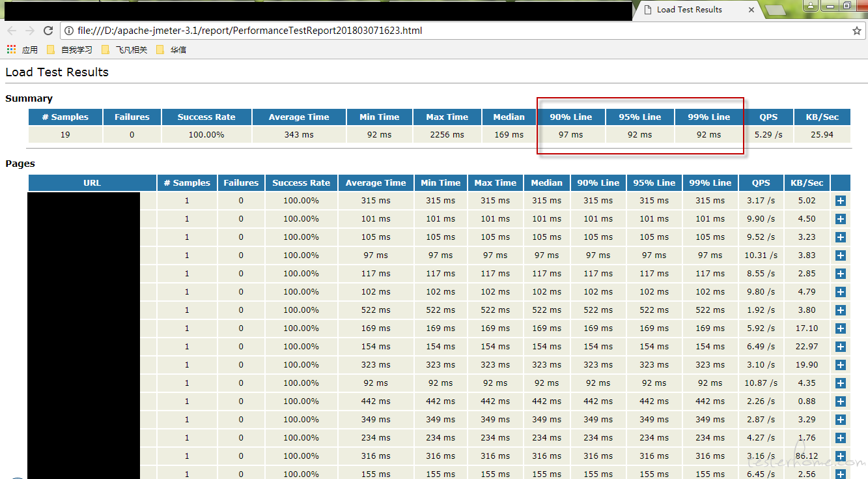Select the 17.10 KB/Sec cell
This screenshot has width=868, height=479.
[x=807, y=328]
